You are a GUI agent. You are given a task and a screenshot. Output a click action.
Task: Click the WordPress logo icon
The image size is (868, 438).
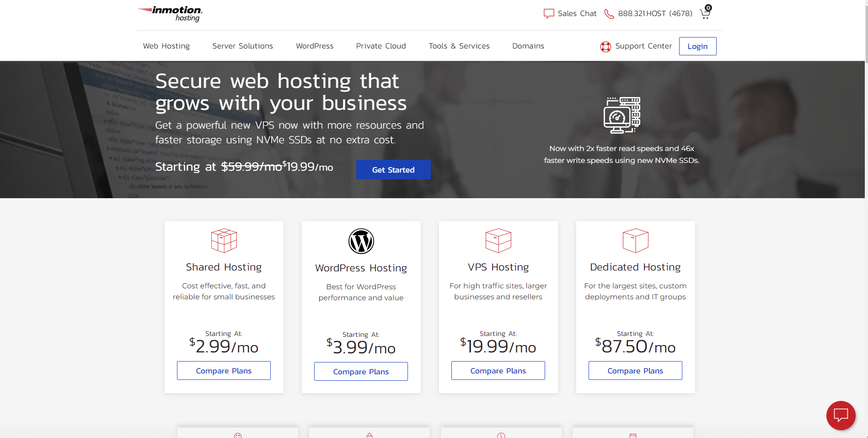pyautogui.click(x=361, y=241)
